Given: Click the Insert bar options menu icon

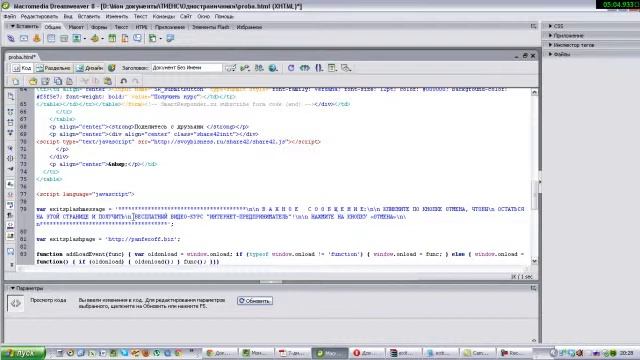Looking at the screenshot, I should point(533,26).
